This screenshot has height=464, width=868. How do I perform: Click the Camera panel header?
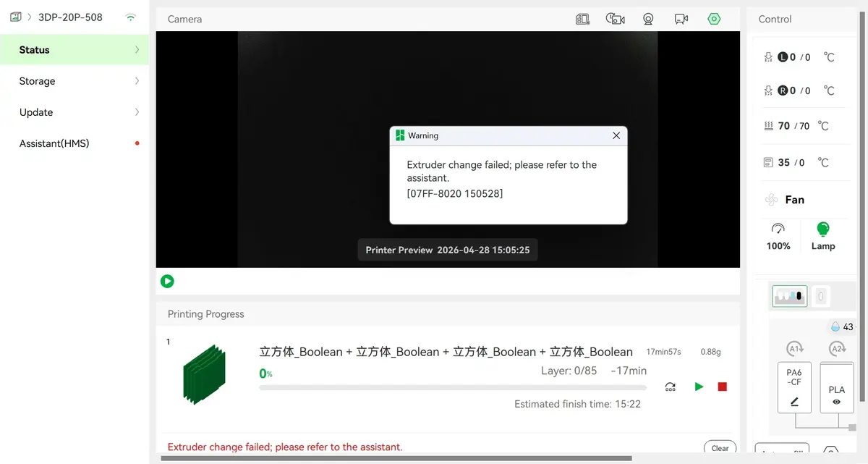click(184, 20)
